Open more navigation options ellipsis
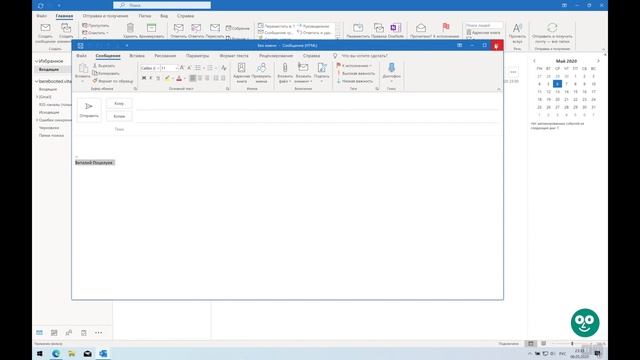This screenshot has height=360, width=640. tap(98, 333)
